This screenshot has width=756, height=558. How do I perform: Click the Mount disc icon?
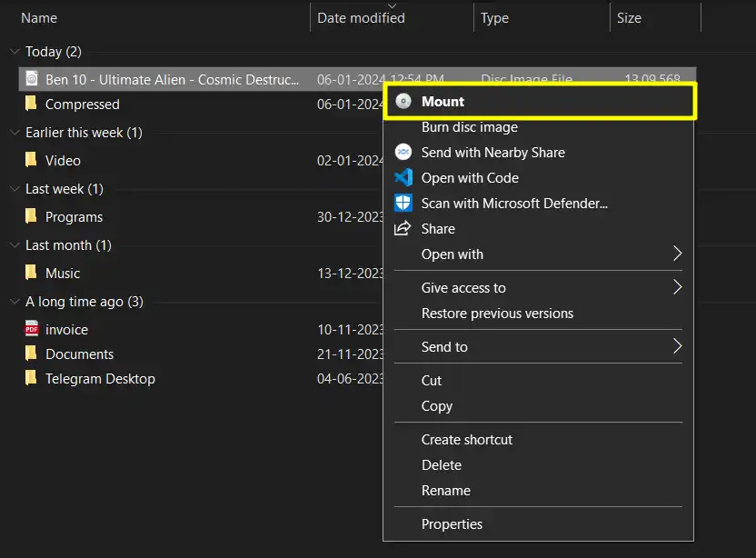pyautogui.click(x=403, y=101)
